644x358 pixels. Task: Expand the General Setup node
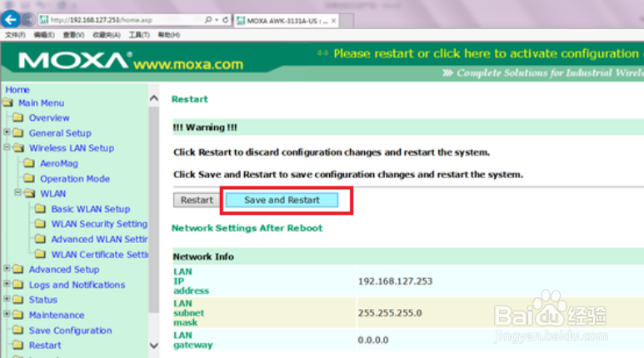(7, 132)
